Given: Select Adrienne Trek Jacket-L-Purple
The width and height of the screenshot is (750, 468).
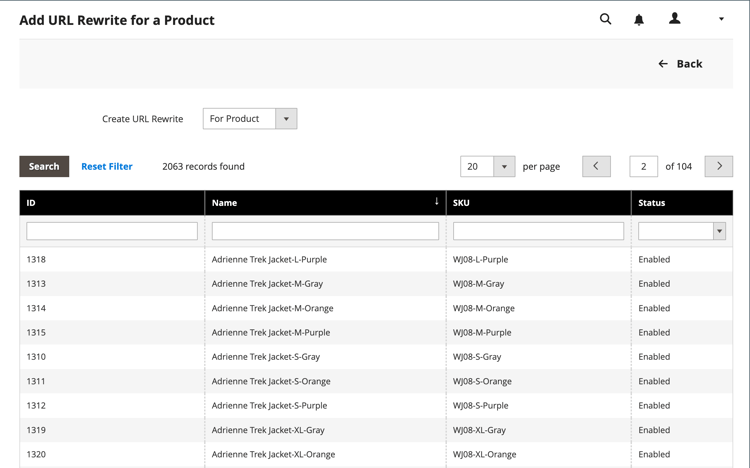Looking at the screenshot, I should pyautogui.click(x=269, y=259).
